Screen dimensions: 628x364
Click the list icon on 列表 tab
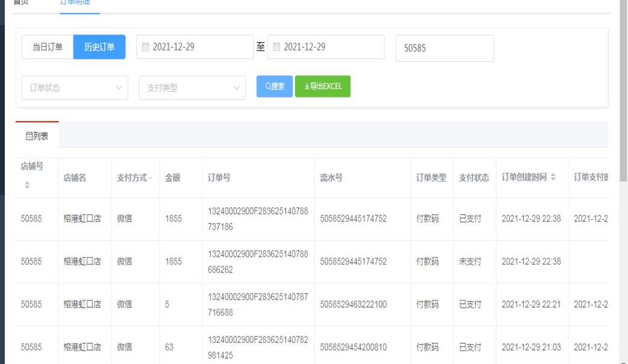[28, 137]
